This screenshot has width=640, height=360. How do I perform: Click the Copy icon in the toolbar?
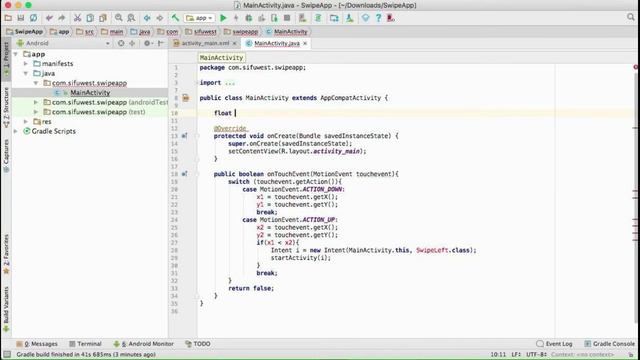click(90, 18)
